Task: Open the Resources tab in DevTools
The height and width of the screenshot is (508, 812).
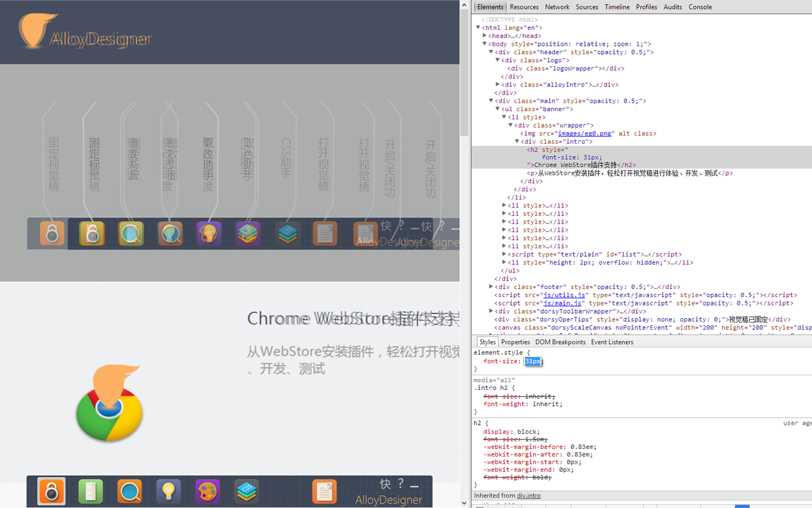Action: point(524,7)
